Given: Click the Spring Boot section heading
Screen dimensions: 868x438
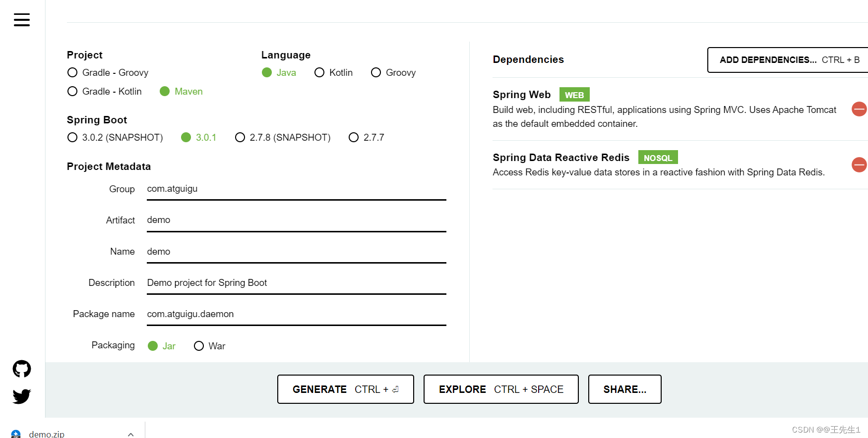Looking at the screenshot, I should 97,120.
